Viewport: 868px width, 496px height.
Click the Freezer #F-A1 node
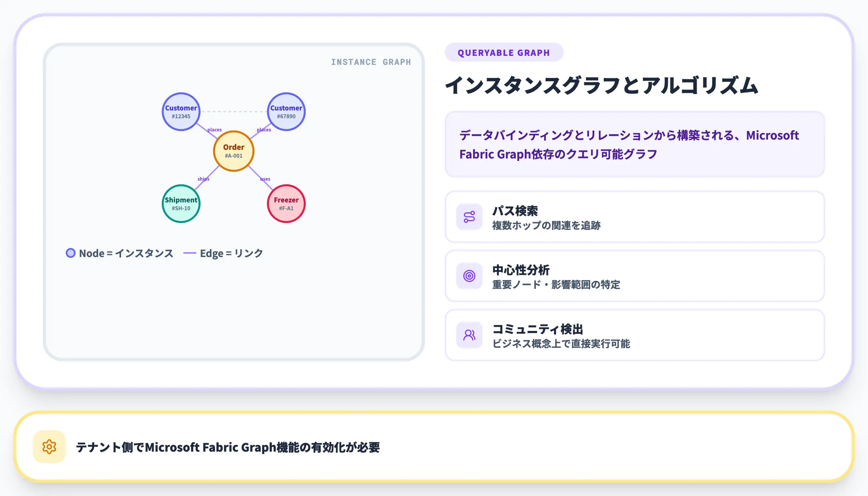[286, 204]
